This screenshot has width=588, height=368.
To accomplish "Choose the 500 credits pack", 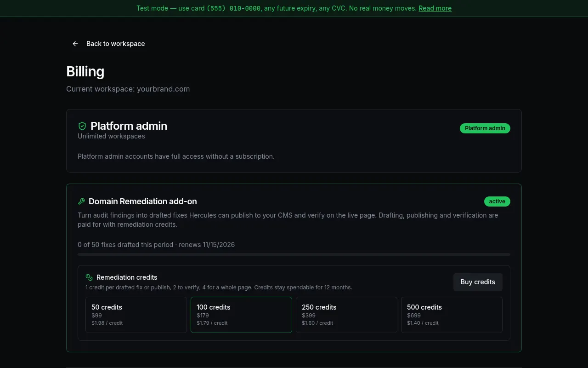I will (x=452, y=315).
